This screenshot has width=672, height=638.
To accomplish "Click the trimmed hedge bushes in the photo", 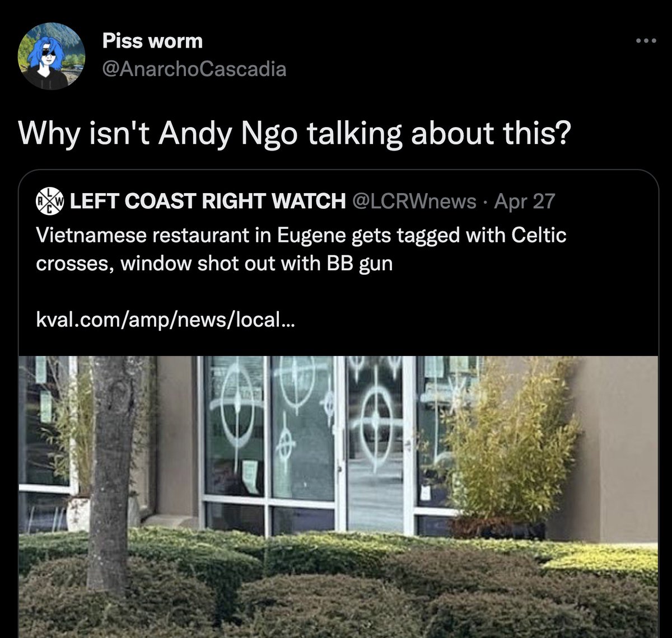I will pyautogui.click(x=336, y=582).
